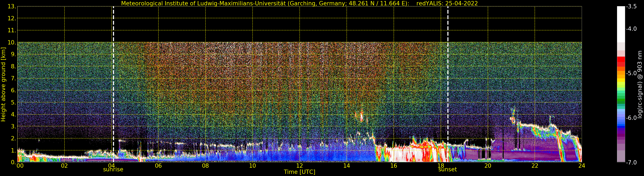Click the 'log(rc-signal) @ 903 nm' colorbar label
The height and width of the screenshot is (176, 644).
(x=640, y=84)
